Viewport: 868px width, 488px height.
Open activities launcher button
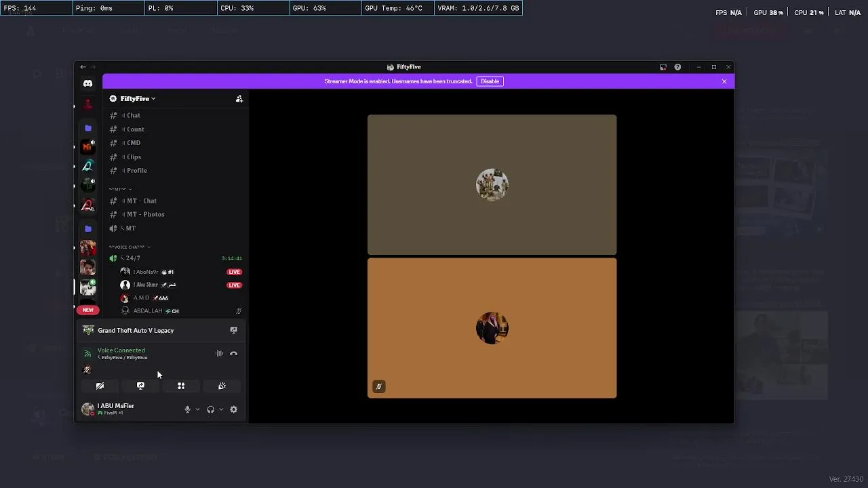coord(181,386)
